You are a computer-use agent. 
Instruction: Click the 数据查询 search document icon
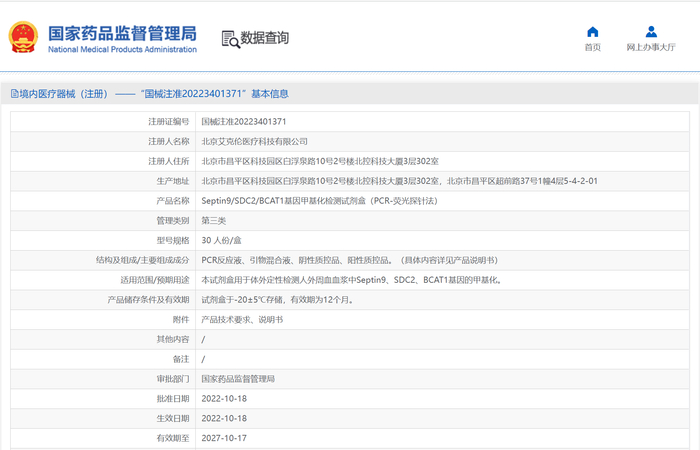230,39
